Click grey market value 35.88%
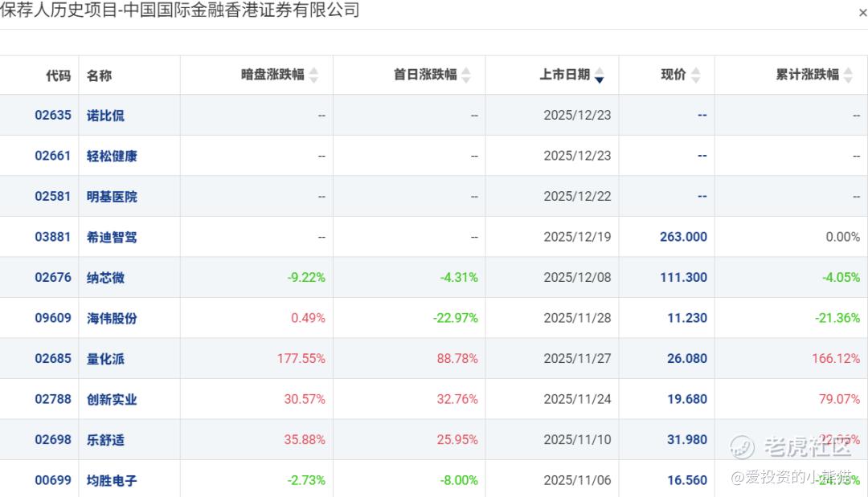This screenshot has width=868, height=497. click(305, 439)
